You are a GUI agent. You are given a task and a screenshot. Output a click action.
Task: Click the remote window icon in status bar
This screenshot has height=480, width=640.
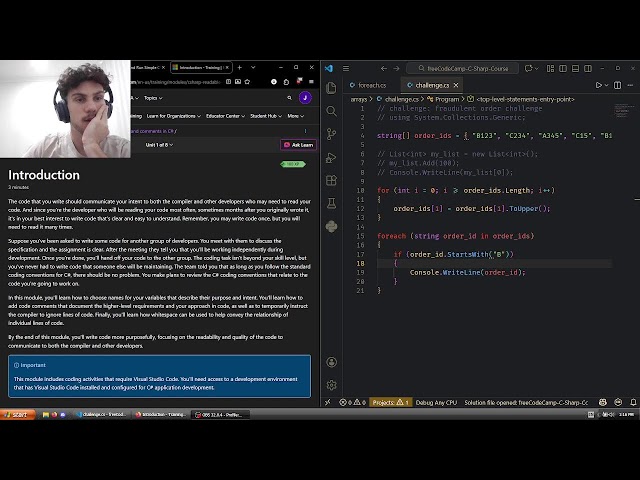(x=327, y=402)
